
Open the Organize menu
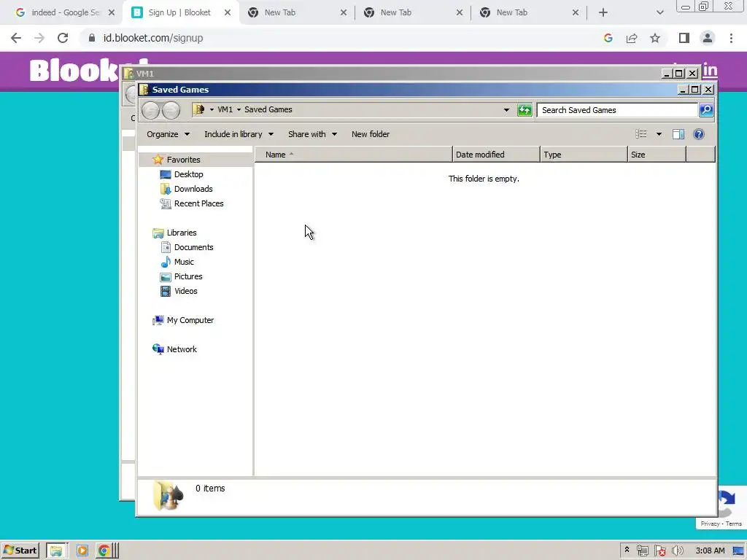[x=169, y=134]
